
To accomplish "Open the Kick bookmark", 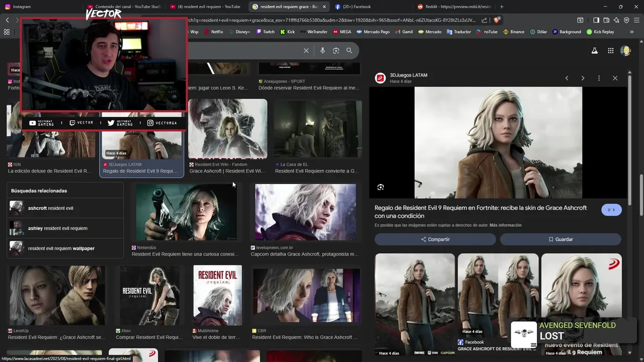I will click(x=287, y=32).
